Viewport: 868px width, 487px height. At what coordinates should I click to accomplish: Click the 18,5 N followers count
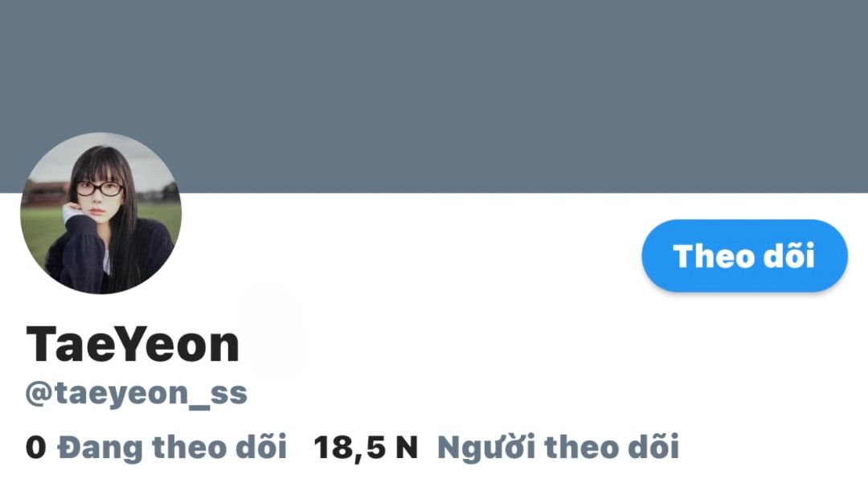coord(366,447)
